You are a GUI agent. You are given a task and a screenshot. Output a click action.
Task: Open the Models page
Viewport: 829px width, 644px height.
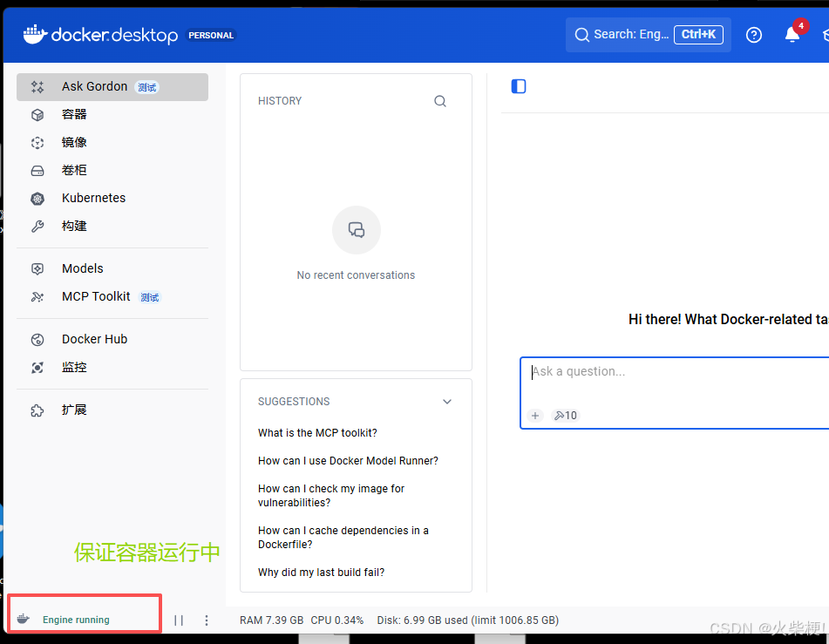click(x=112, y=268)
